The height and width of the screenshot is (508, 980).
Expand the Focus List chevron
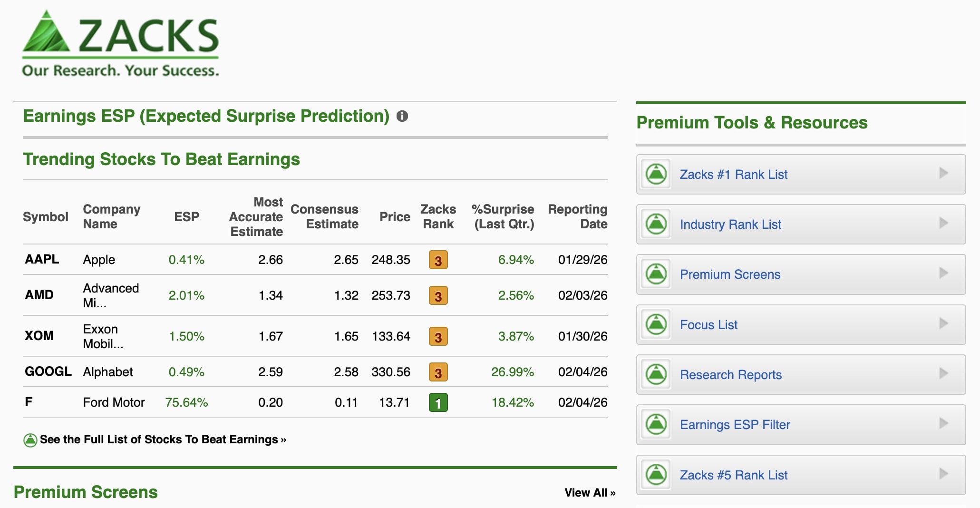coord(945,324)
